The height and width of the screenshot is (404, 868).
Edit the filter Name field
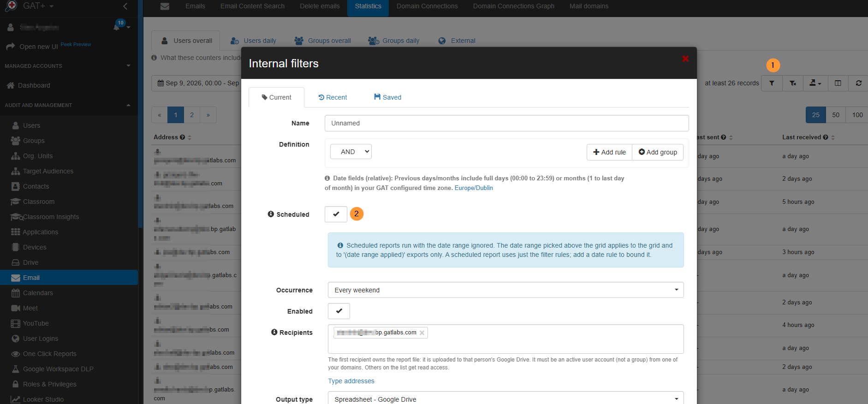[506, 123]
